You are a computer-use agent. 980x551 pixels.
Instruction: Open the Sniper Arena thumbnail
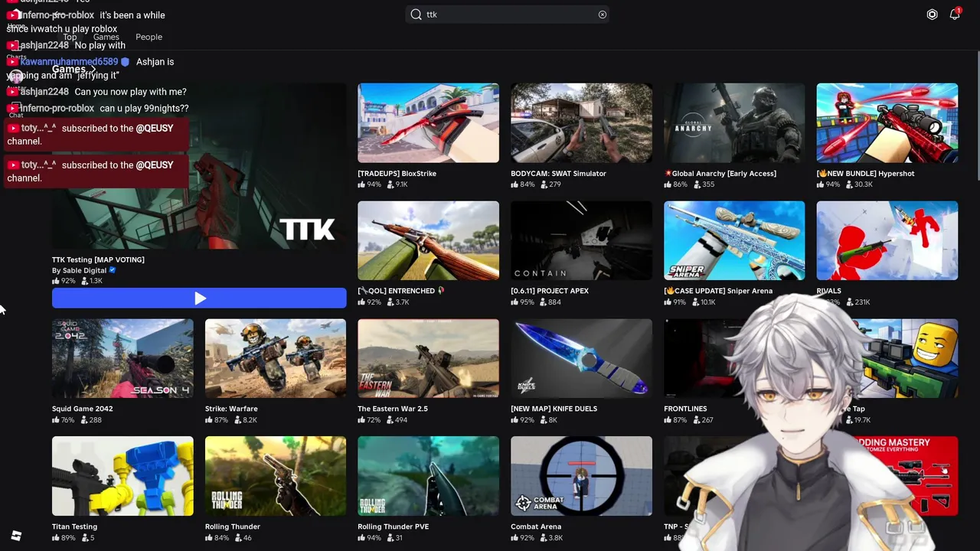pos(734,240)
